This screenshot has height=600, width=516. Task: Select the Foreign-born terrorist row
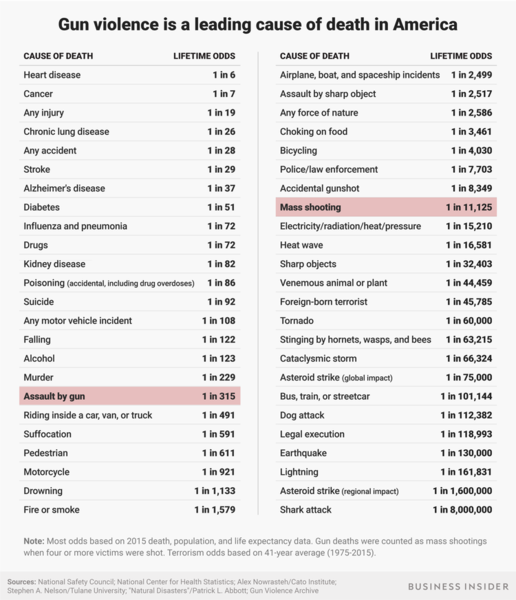[x=386, y=302]
